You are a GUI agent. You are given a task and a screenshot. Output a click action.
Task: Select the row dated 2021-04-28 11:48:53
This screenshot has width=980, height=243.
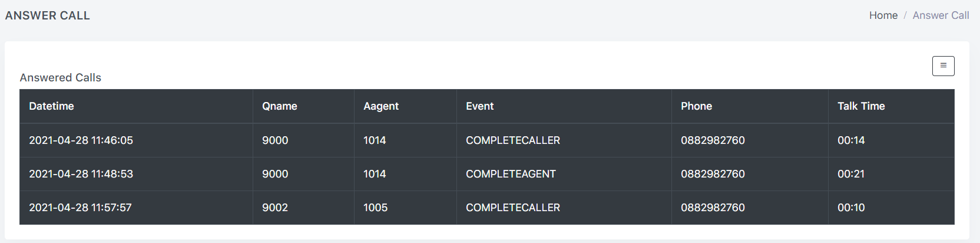[81, 174]
